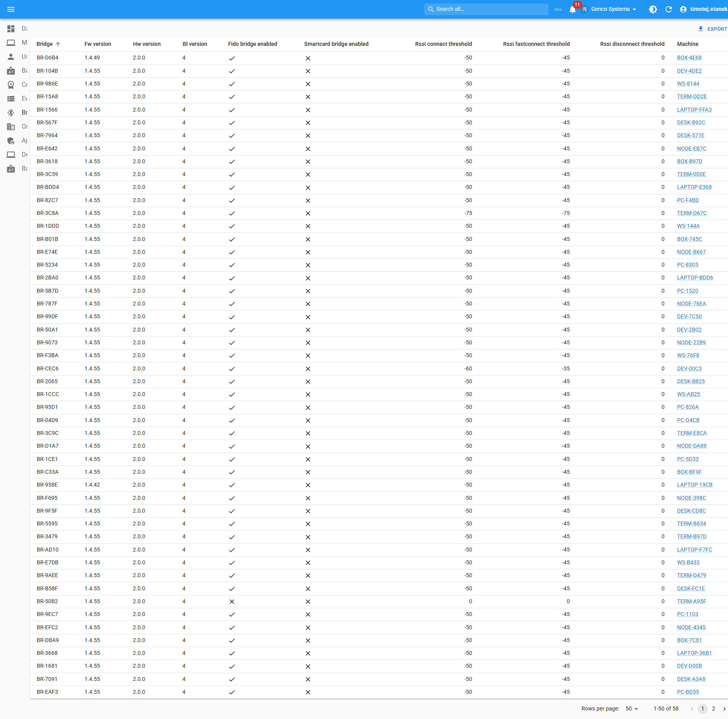Open the timotej.stanek user account menu

(x=704, y=9)
